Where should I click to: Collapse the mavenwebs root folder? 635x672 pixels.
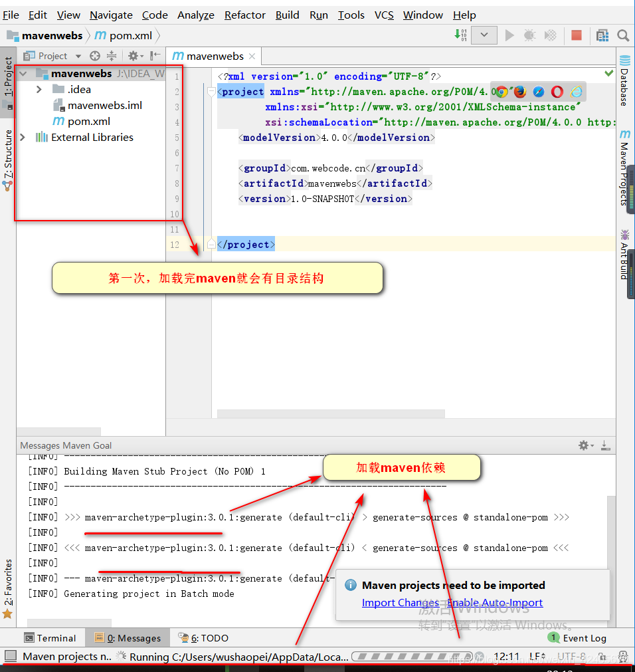[x=23, y=74]
